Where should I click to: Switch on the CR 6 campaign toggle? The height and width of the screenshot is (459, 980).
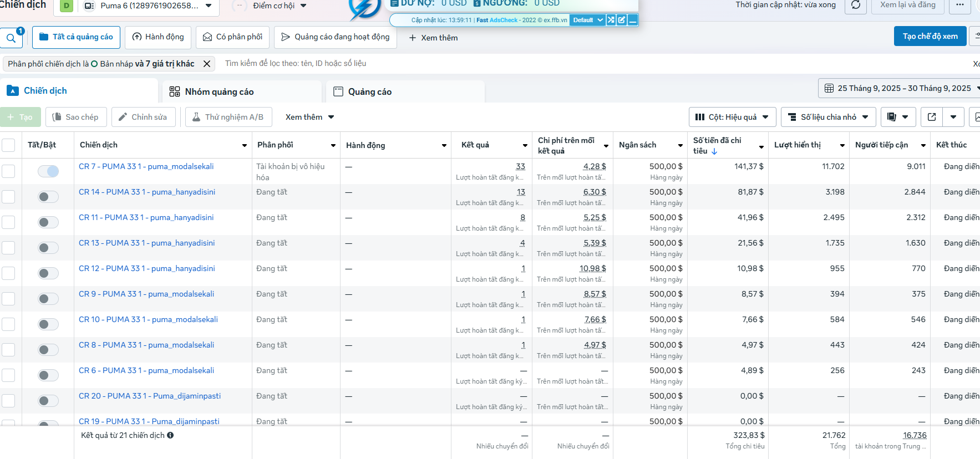point(48,375)
